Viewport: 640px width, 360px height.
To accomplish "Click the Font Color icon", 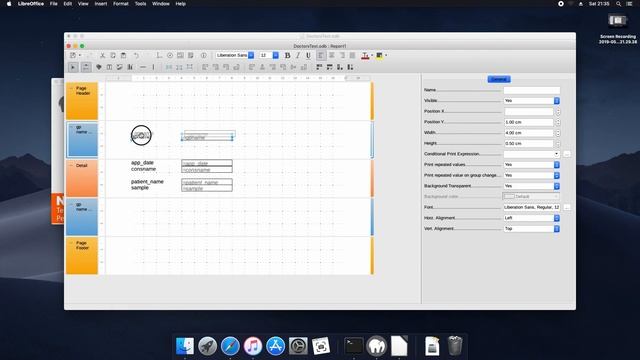I will 365,56.
